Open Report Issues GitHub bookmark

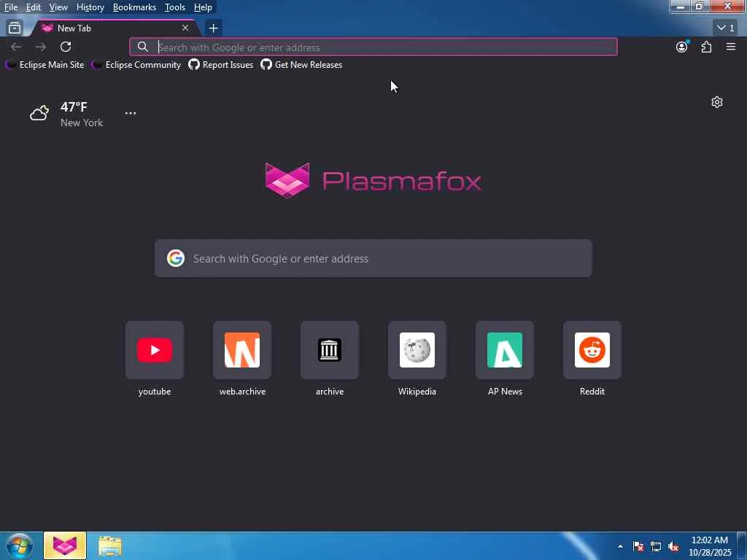(x=220, y=65)
